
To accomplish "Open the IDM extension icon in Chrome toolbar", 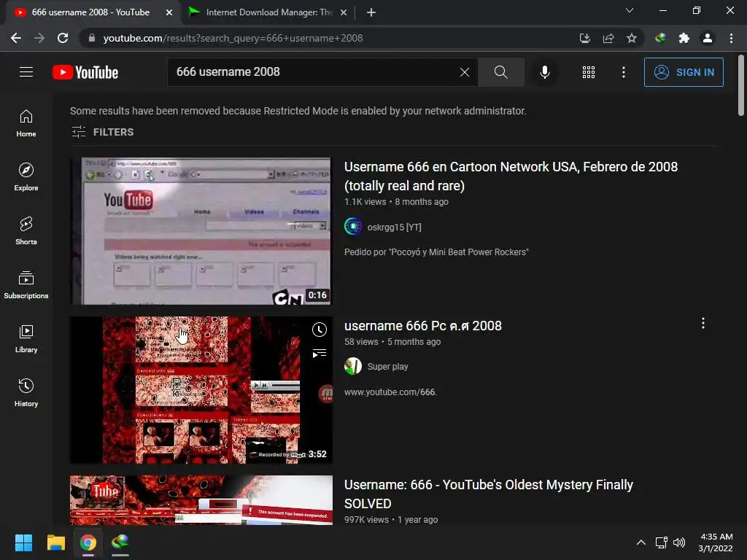I will point(660,38).
